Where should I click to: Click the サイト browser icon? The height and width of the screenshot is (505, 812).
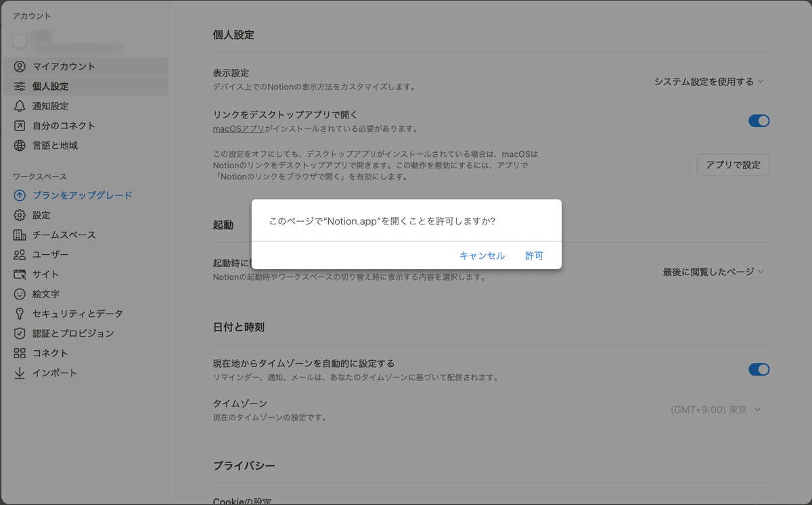[x=20, y=274]
